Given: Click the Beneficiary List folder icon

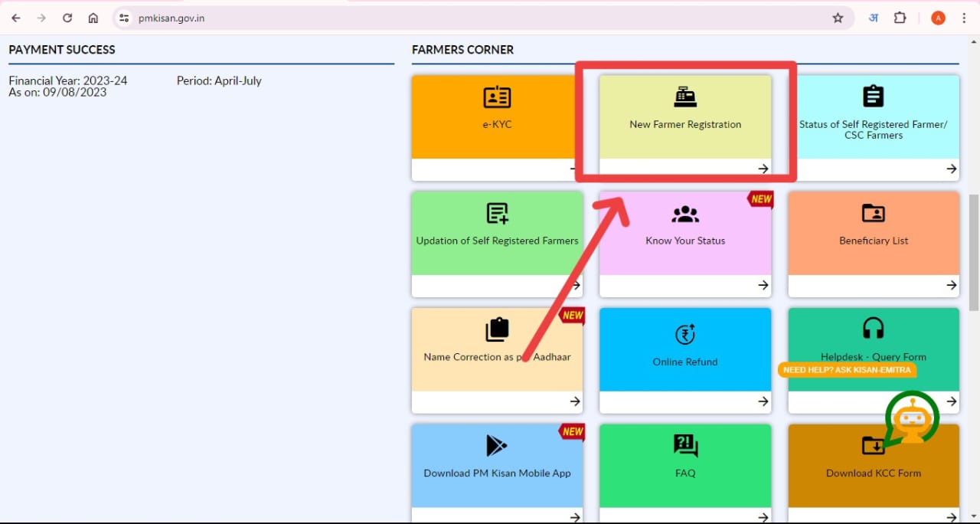Looking at the screenshot, I should 874,214.
